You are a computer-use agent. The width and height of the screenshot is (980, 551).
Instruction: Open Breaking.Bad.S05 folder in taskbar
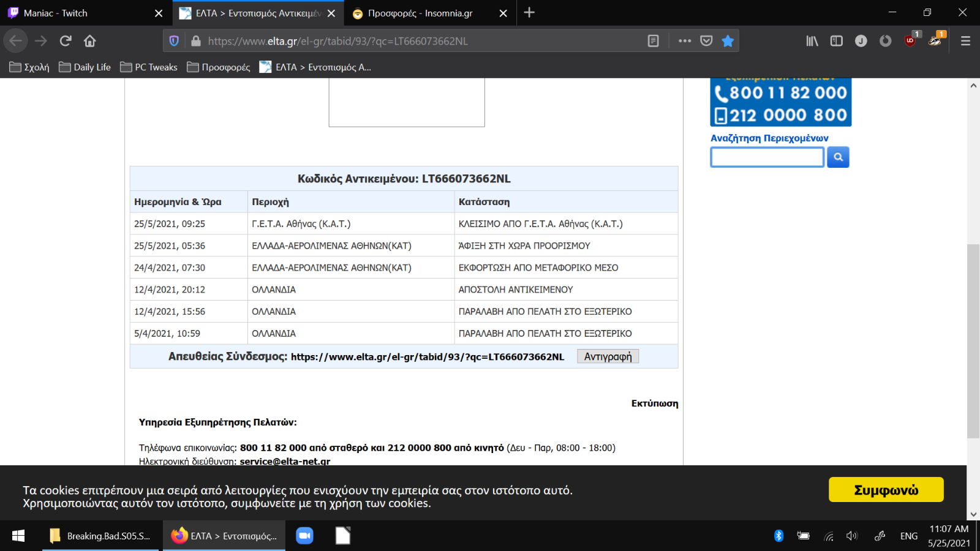[x=100, y=536]
